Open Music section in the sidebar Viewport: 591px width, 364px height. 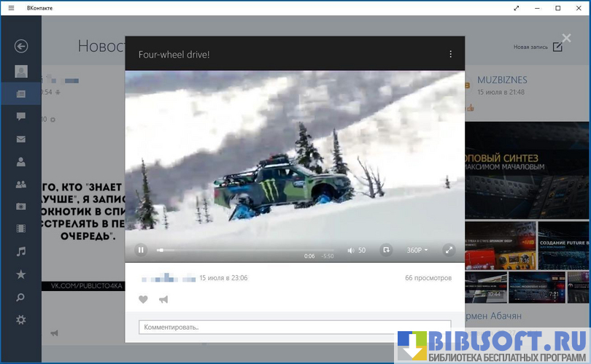tap(21, 252)
